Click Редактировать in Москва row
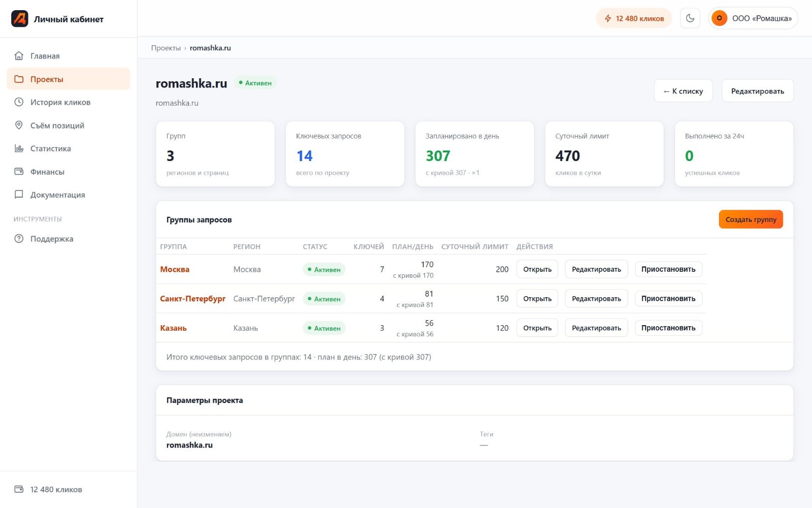This screenshot has height=508, width=812. pyautogui.click(x=596, y=269)
